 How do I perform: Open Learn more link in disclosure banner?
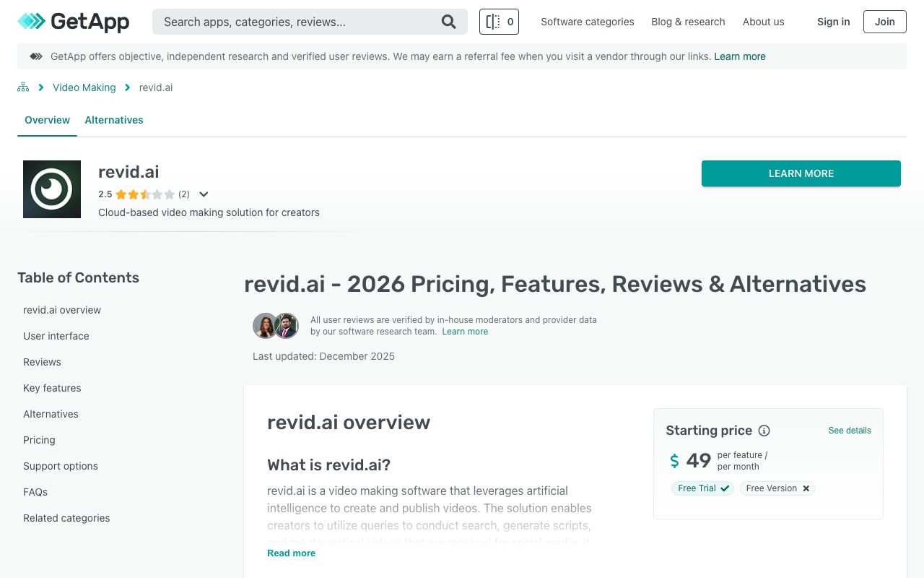tap(740, 56)
